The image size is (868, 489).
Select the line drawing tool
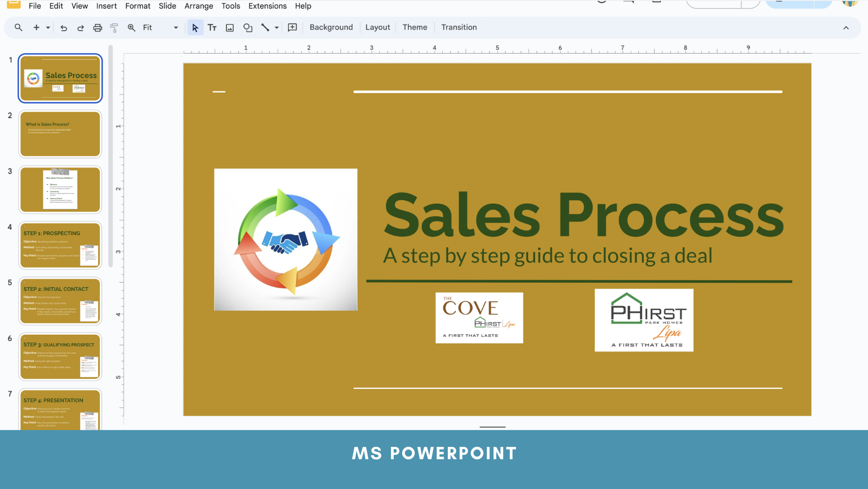click(x=265, y=27)
